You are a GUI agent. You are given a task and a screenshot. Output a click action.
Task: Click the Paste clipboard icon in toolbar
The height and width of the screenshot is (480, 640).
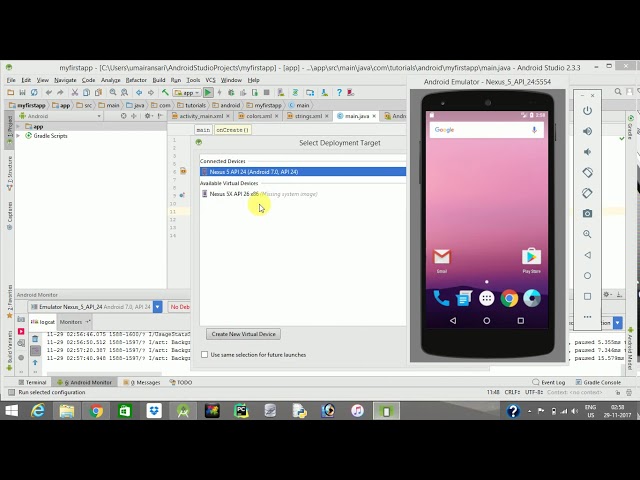tap(98, 93)
